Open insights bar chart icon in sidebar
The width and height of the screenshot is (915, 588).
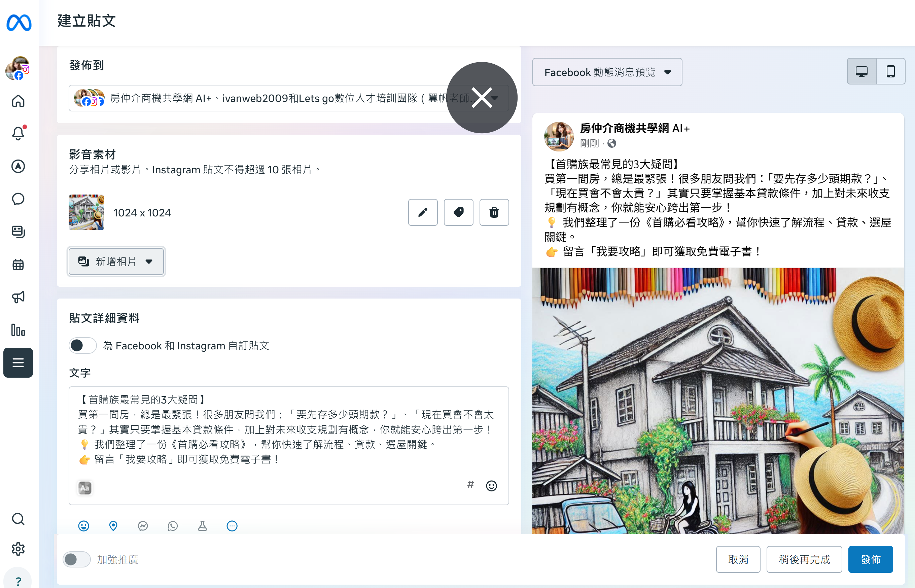[x=18, y=330]
